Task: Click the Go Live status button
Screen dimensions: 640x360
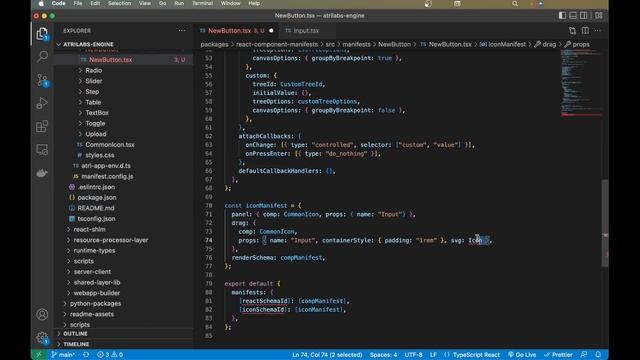Action: [x=522, y=355]
